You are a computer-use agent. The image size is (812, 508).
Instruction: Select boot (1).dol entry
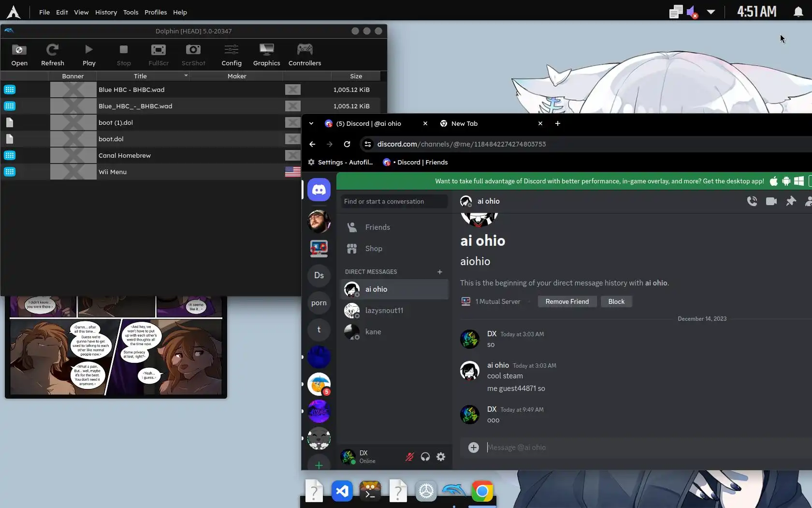(x=151, y=122)
